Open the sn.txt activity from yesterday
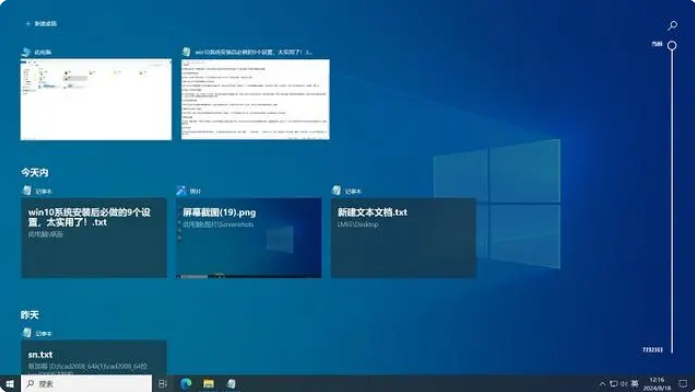Screen dimensions: 695x392 tap(94, 357)
